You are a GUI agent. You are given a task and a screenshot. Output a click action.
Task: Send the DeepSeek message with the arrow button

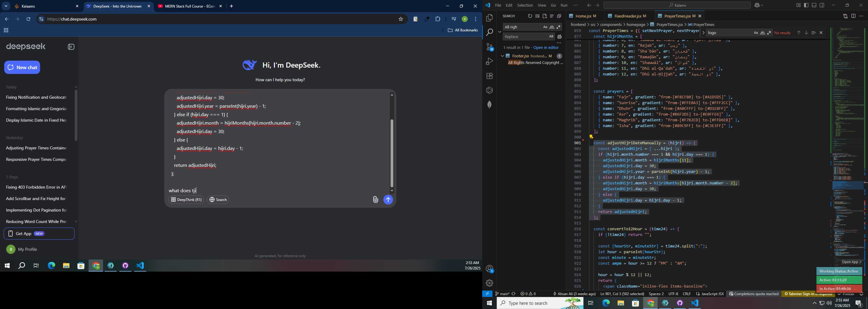(x=388, y=200)
